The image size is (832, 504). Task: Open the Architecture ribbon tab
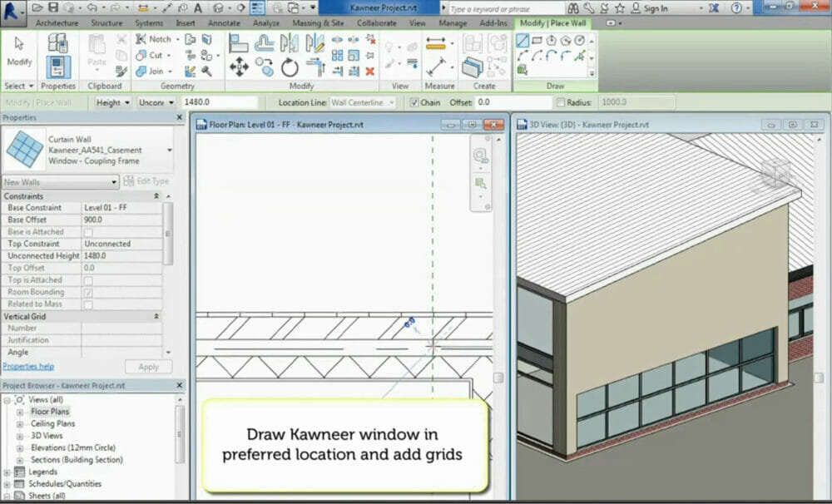[57, 23]
